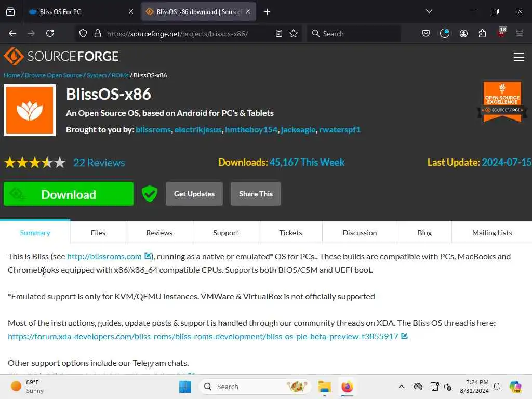Click the Firefox View icon in tab bar
This screenshot has width=532, height=399.
tap(10, 11)
